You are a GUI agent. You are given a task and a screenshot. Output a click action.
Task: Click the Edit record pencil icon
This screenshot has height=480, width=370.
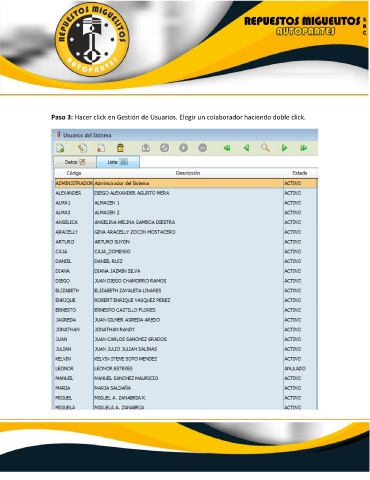click(82, 148)
